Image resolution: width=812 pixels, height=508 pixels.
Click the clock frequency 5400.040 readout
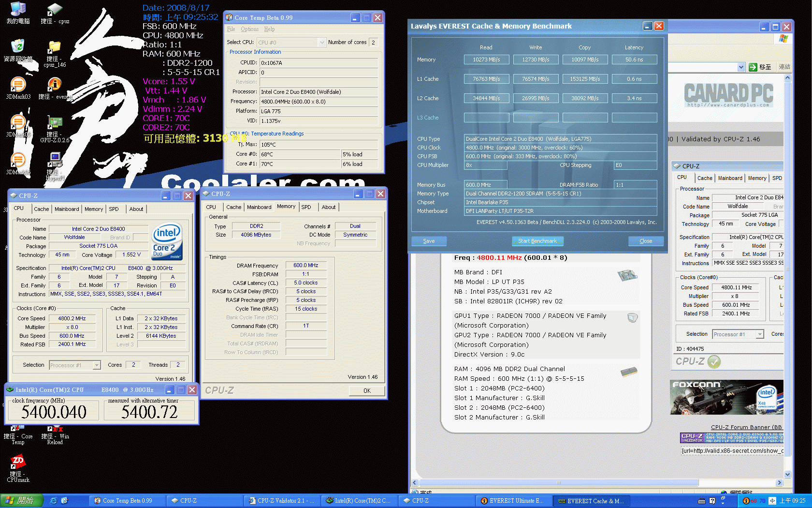(54, 412)
